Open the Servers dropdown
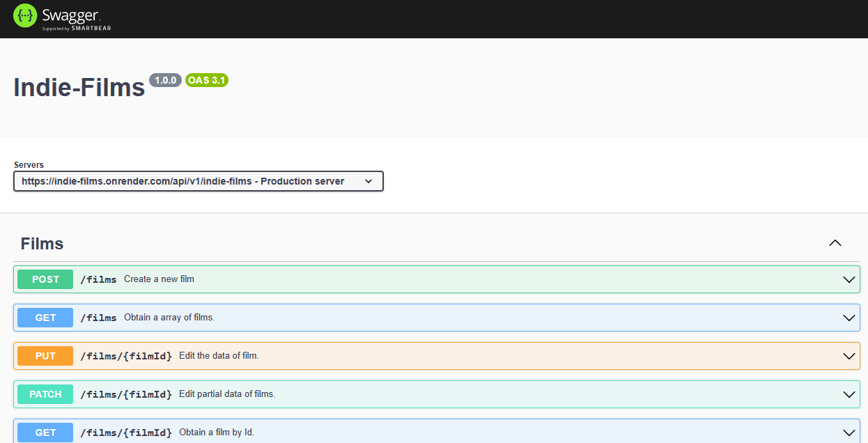Image resolution: width=868 pixels, height=443 pixels. (199, 181)
